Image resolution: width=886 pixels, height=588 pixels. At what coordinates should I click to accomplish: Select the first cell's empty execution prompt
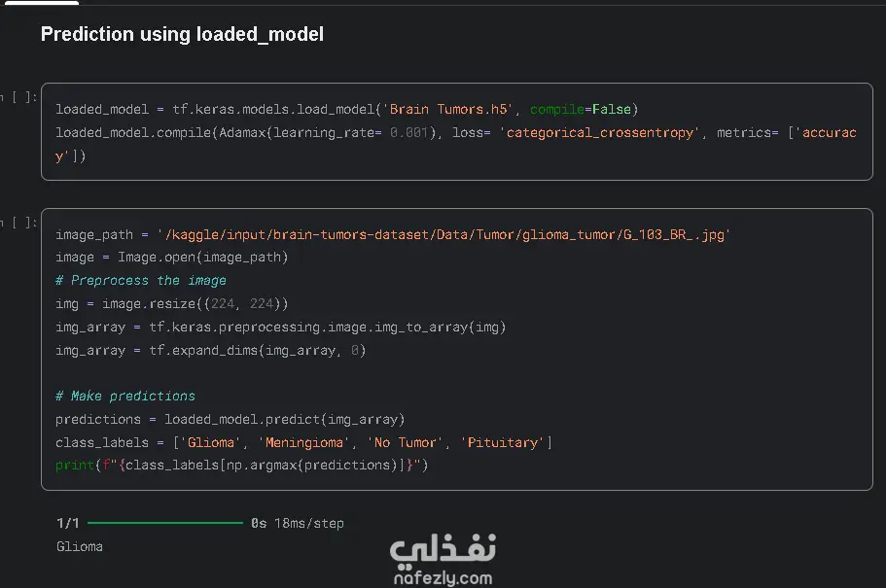pyautogui.click(x=19, y=97)
